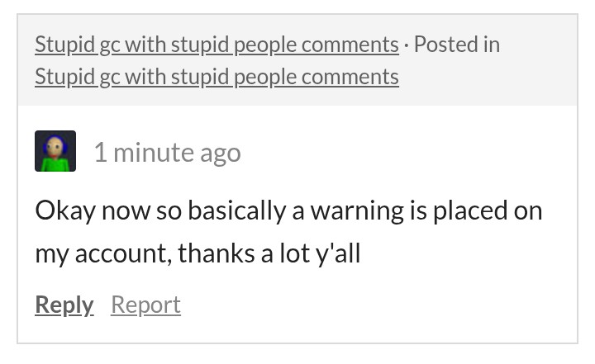Image resolution: width=595 pixels, height=364 pixels.
Task: Open the studio link below "Posted in"
Action: pos(217,77)
